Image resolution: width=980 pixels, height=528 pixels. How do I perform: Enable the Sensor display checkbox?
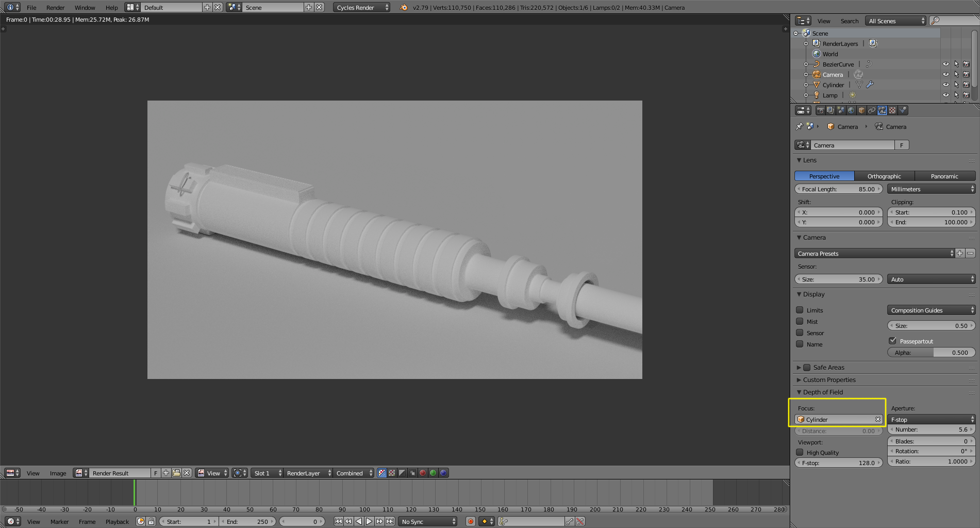tap(800, 333)
